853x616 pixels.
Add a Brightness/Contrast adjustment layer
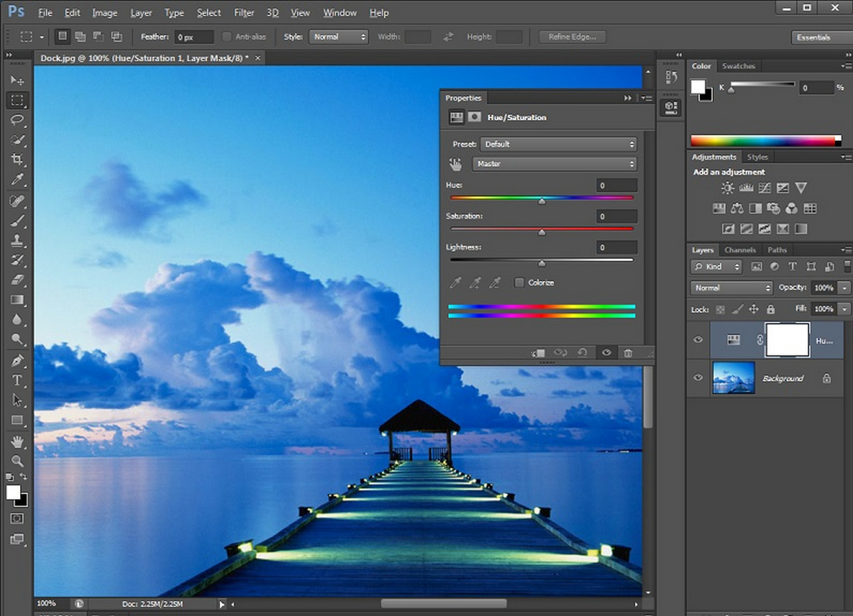tap(727, 188)
